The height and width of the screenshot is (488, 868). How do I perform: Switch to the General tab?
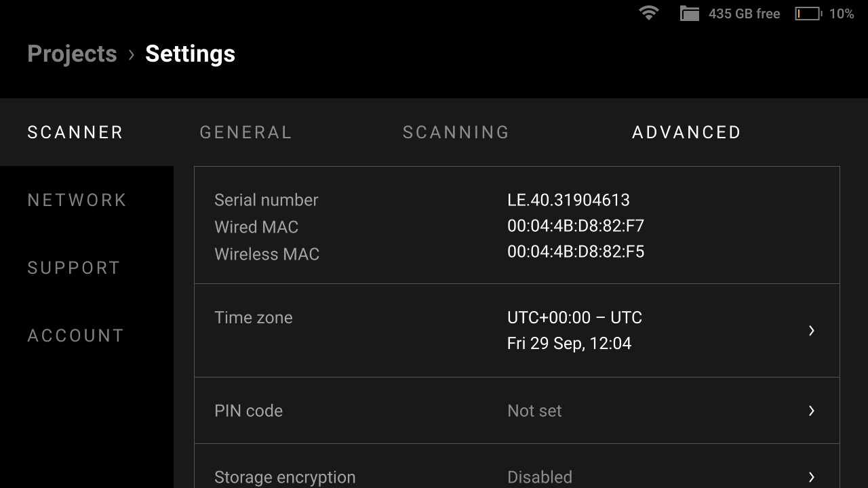245,132
